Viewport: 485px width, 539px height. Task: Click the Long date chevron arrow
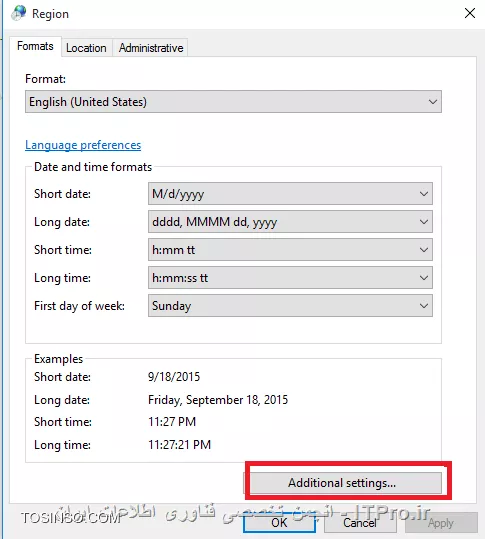[x=424, y=222]
